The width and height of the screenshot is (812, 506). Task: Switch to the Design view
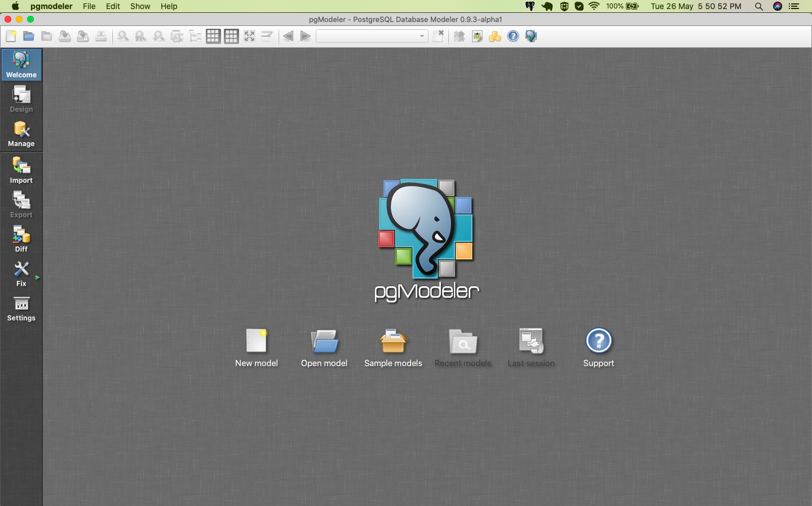click(x=21, y=99)
